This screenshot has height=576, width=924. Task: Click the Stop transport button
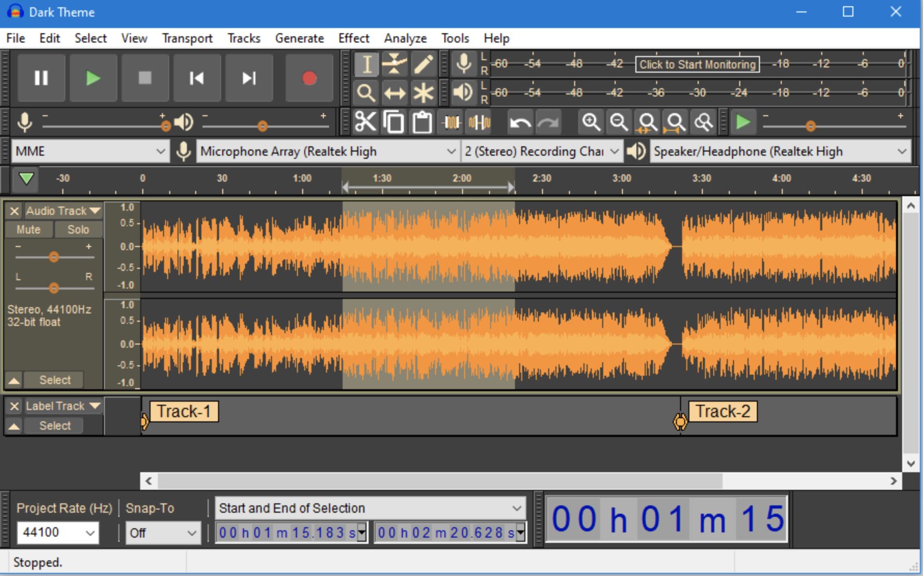click(x=145, y=78)
